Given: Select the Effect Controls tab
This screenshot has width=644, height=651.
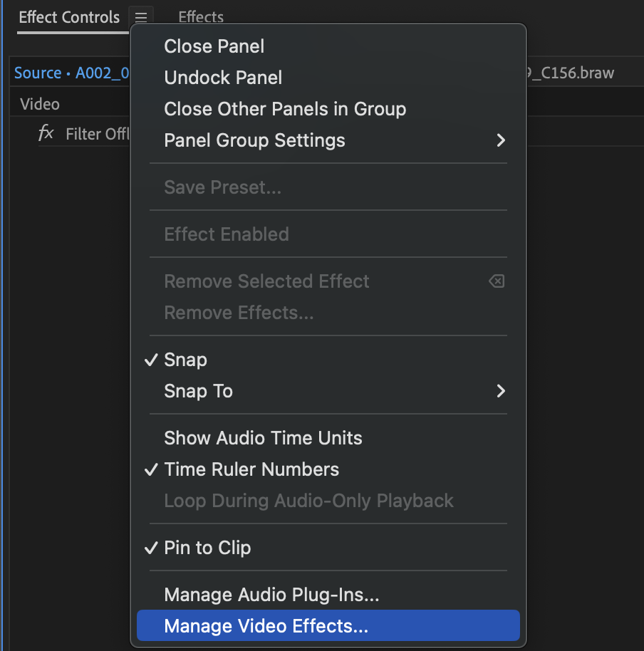Looking at the screenshot, I should tap(69, 16).
